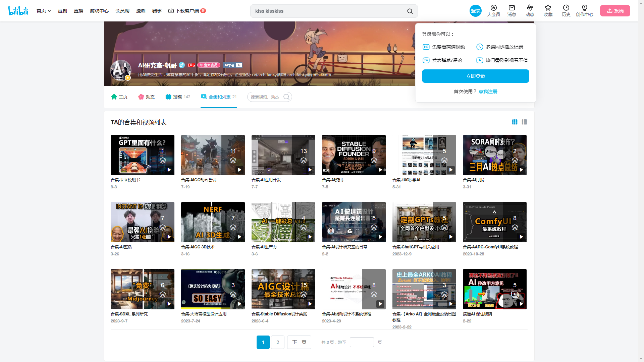Click the 合集·ChatGPT与相关应用 title
This screenshot has width=644, height=362.
pyautogui.click(x=416, y=247)
